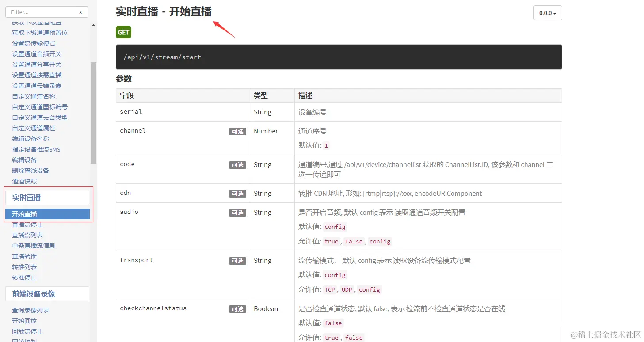Image resolution: width=644 pixels, height=342 pixels.
Task: Open 自定义通道国标编号 entry
Action: (40, 107)
